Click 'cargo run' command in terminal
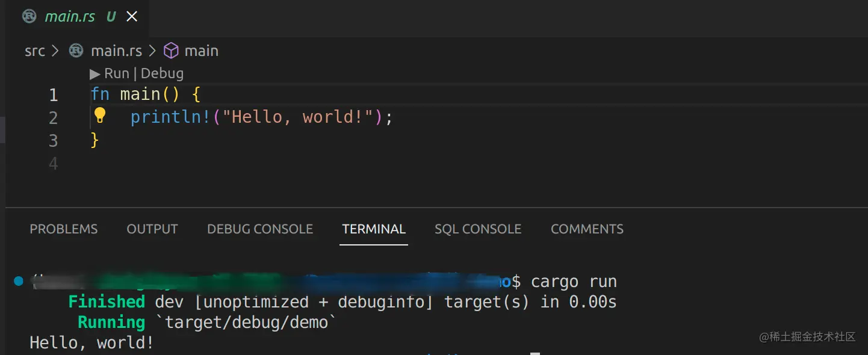 coord(574,282)
